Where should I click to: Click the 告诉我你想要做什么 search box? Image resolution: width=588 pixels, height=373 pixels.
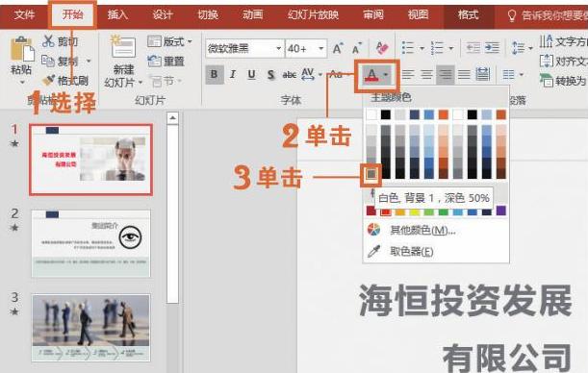pyautogui.click(x=548, y=15)
